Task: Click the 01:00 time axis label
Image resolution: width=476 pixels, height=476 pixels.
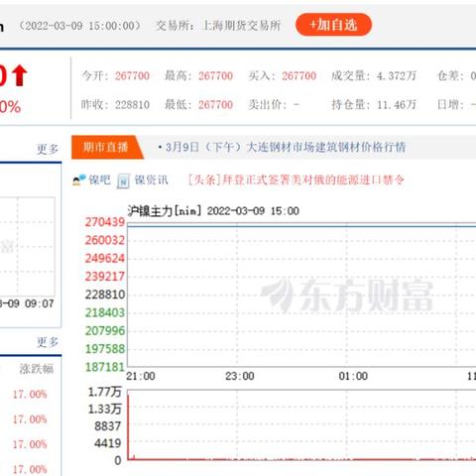Action: click(353, 376)
